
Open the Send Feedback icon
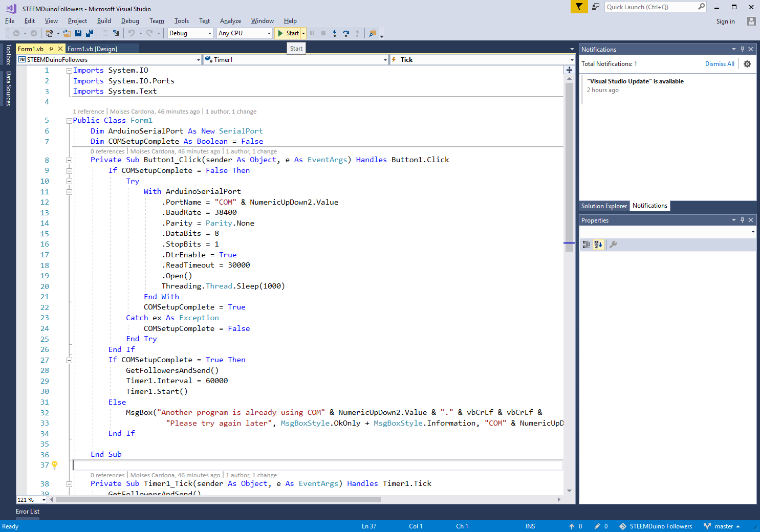point(596,7)
